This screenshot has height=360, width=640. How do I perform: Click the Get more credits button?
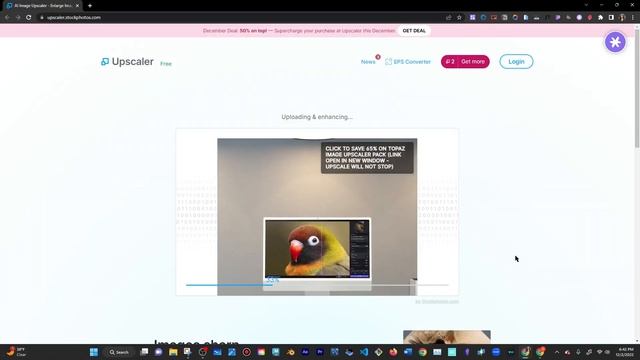point(465,62)
